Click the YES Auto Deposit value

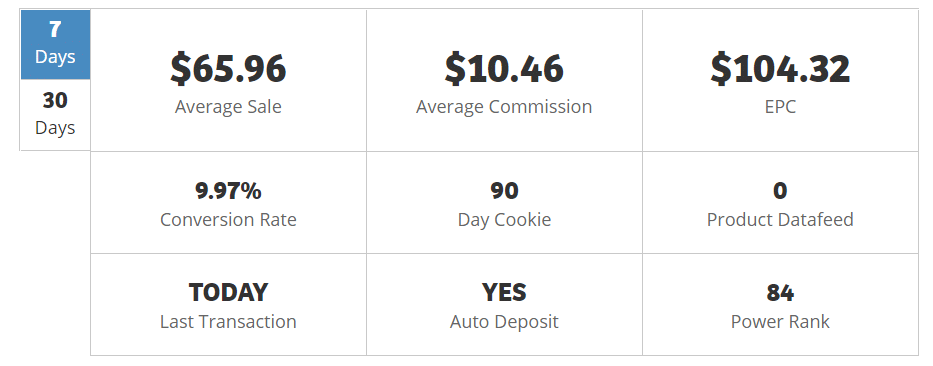click(504, 292)
